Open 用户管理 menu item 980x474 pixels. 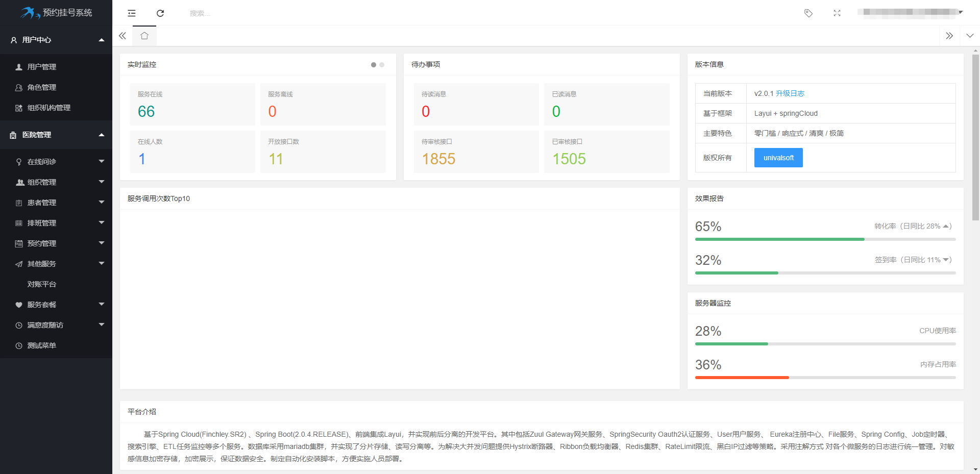pos(56,67)
